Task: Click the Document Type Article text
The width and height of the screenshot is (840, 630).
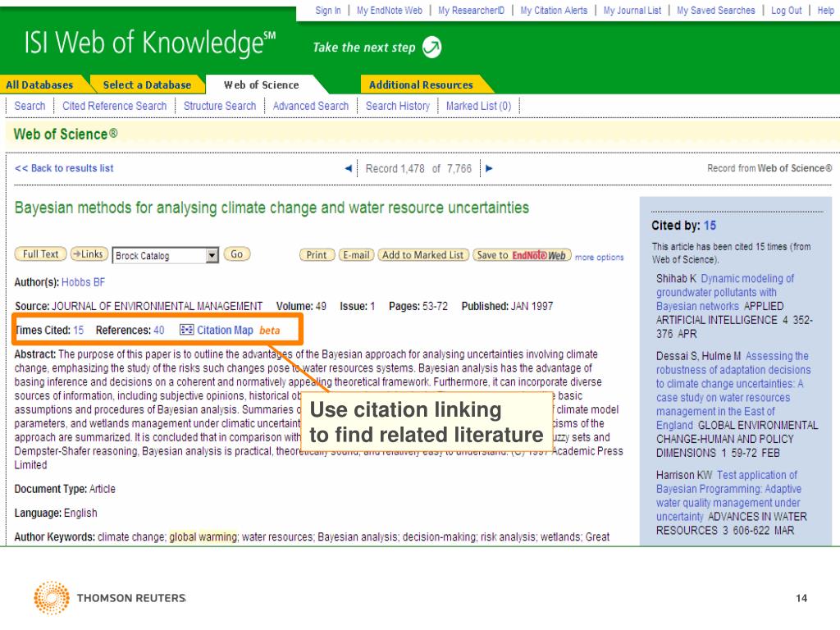Action: coord(65,489)
